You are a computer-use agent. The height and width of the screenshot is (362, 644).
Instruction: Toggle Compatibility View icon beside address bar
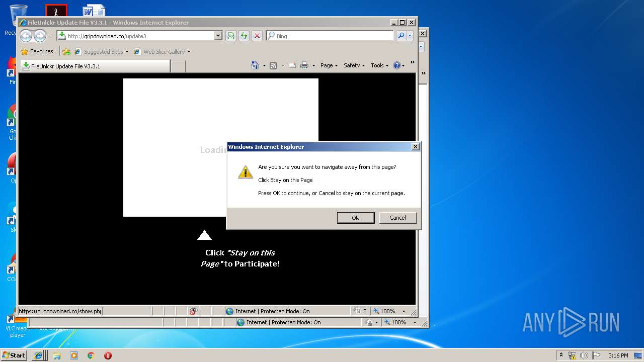point(231,36)
